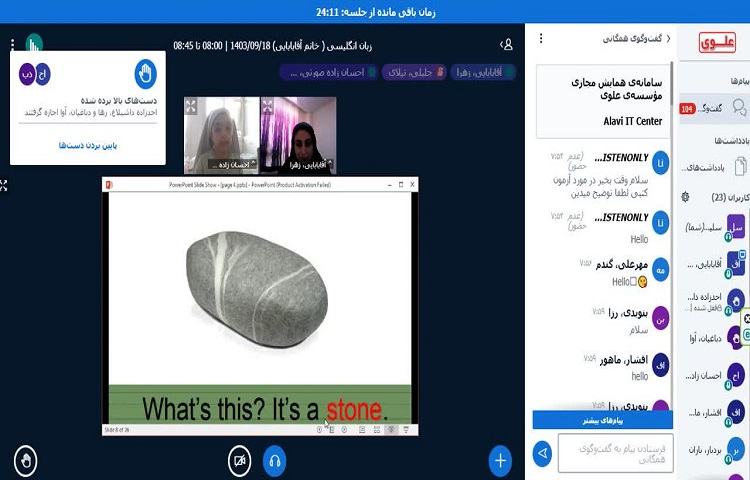Fullscreen the 'آقابابایی، زهرا' webcam video
The height and width of the screenshot is (480, 750).
(x=267, y=106)
